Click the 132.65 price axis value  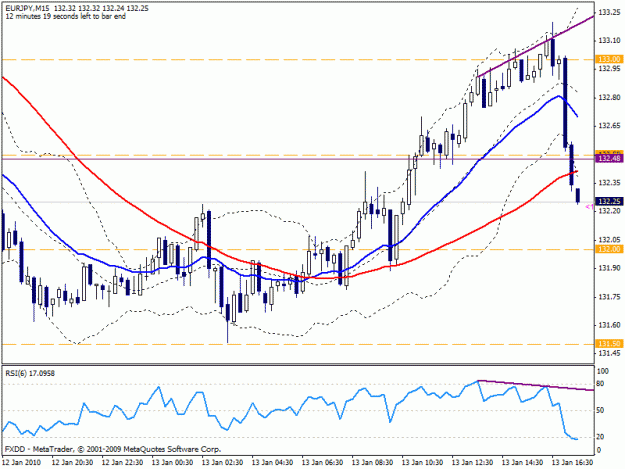click(x=609, y=126)
